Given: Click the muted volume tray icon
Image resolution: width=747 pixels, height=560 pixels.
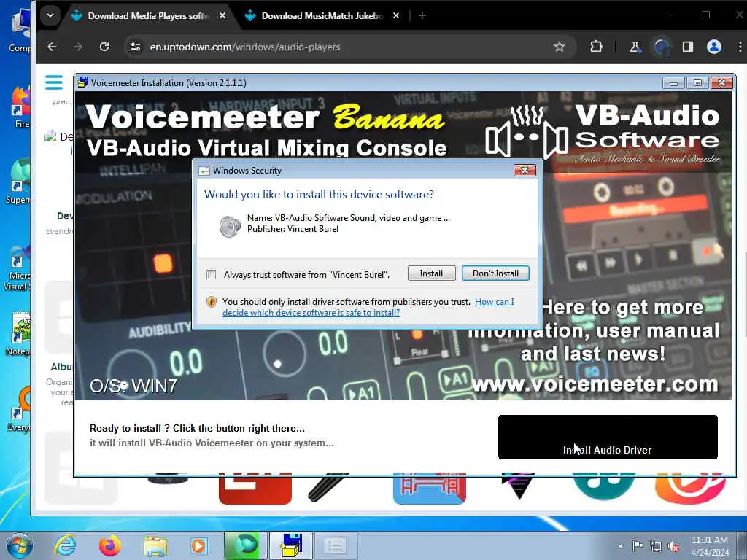Looking at the screenshot, I should click(673, 547).
